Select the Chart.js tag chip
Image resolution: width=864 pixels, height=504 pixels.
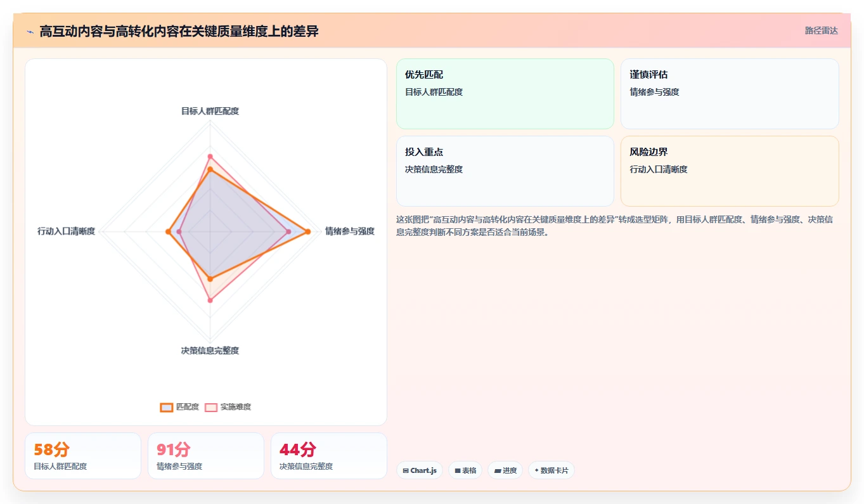tap(420, 470)
